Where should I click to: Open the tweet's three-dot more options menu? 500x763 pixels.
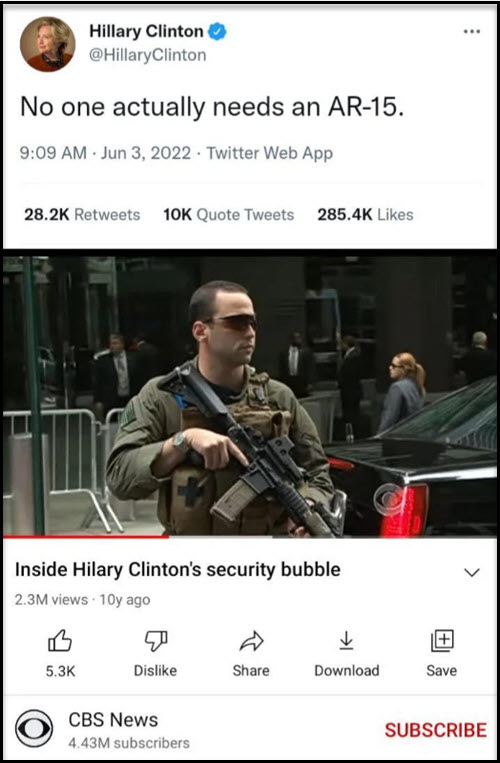[471, 32]
